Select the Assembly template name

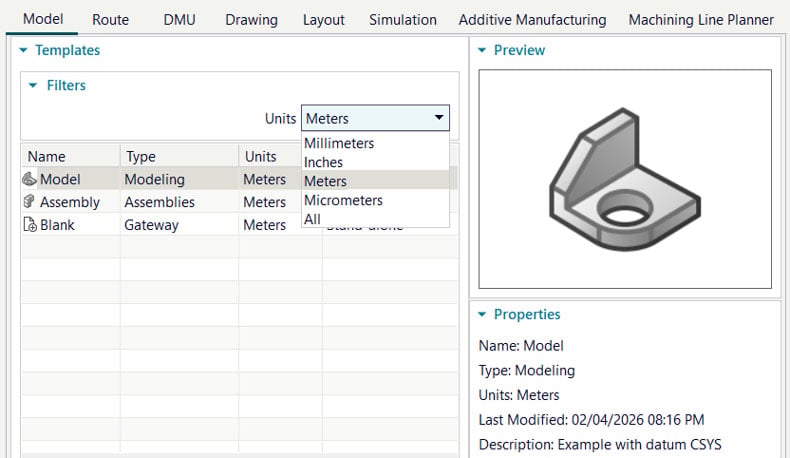coord(70,202)
